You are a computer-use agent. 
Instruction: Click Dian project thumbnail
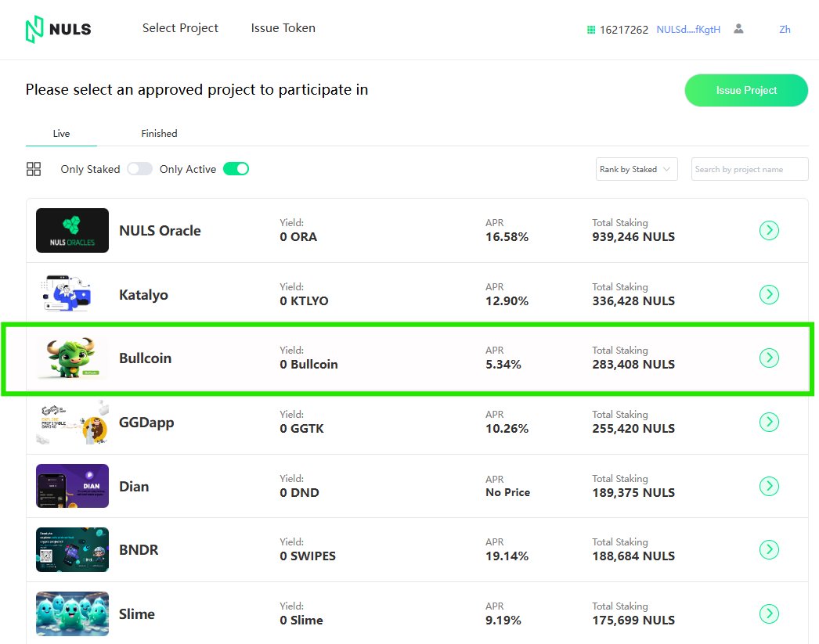[72, 486]
